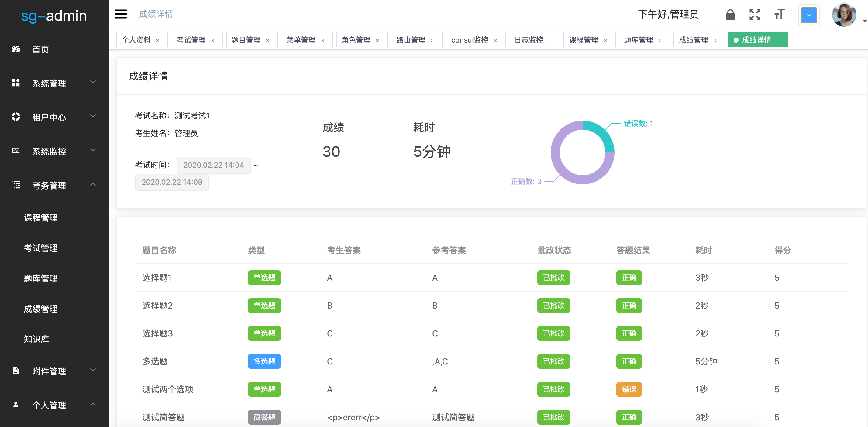Toggle the hamburger sidebar collapse icon
Viewport: 868px width, 427px height.
(x=121, y=14)
